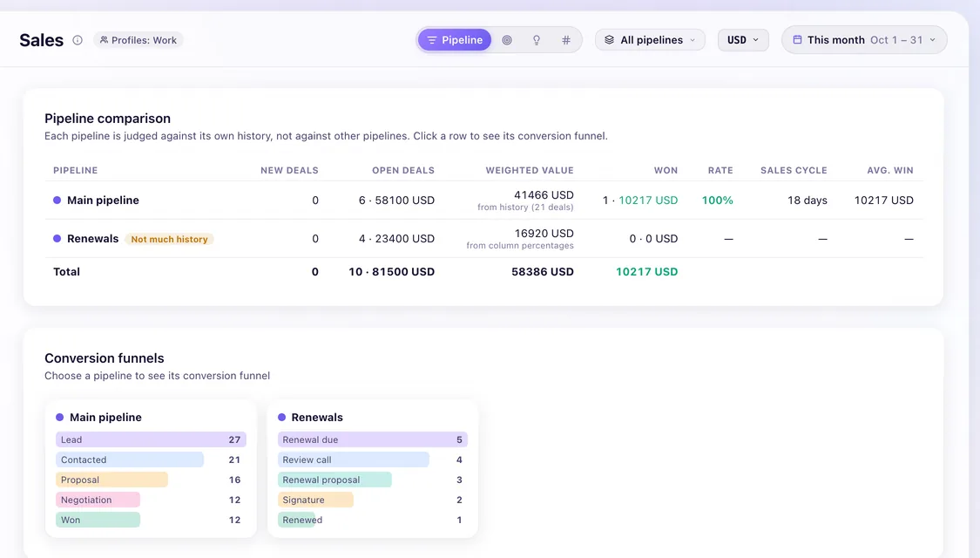Select the Main pipeline funnel card title
The width and height of the screenshot is (980, 558).
pyautogui.click(x=105, y=418)
